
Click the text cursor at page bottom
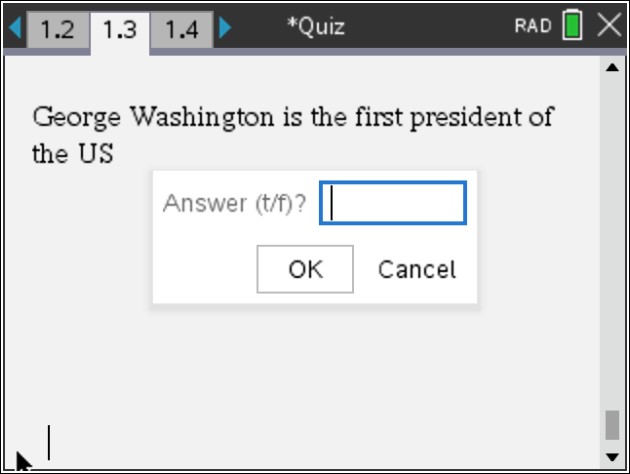click(49, 442)
